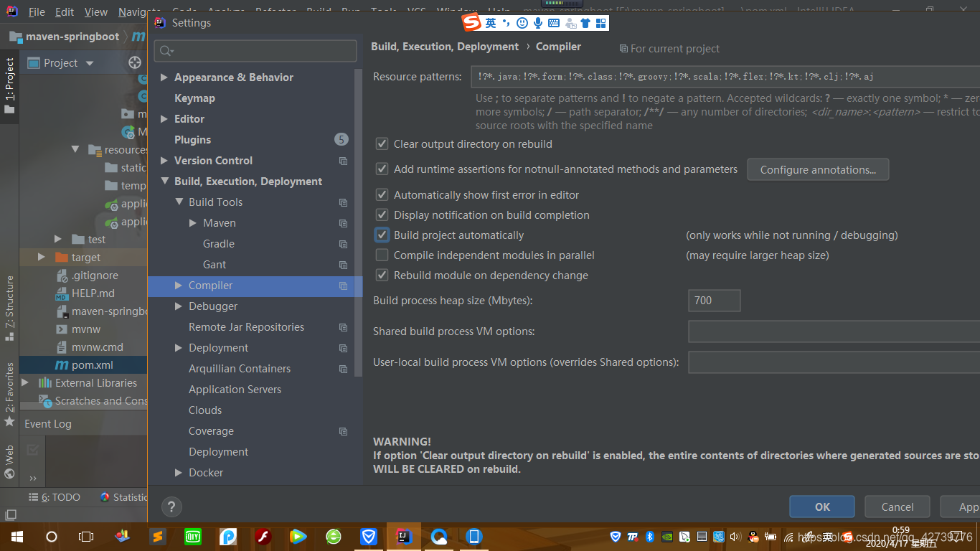Click the volume speaker tray icon
Viewport: 980px width, 551px height.
point(735,536)
